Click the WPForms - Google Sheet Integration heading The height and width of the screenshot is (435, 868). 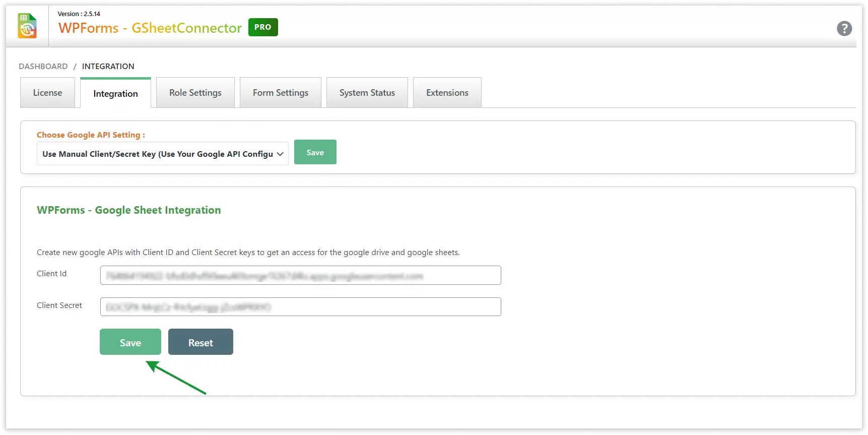coord(129,210)
